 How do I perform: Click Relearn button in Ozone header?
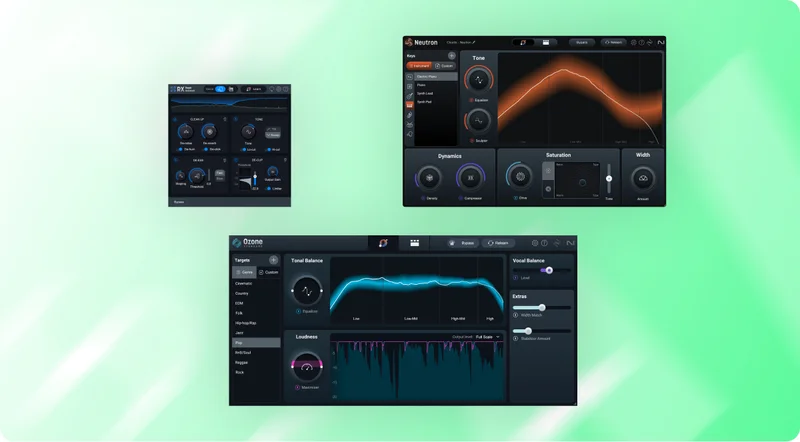click(x=498, y=243)
